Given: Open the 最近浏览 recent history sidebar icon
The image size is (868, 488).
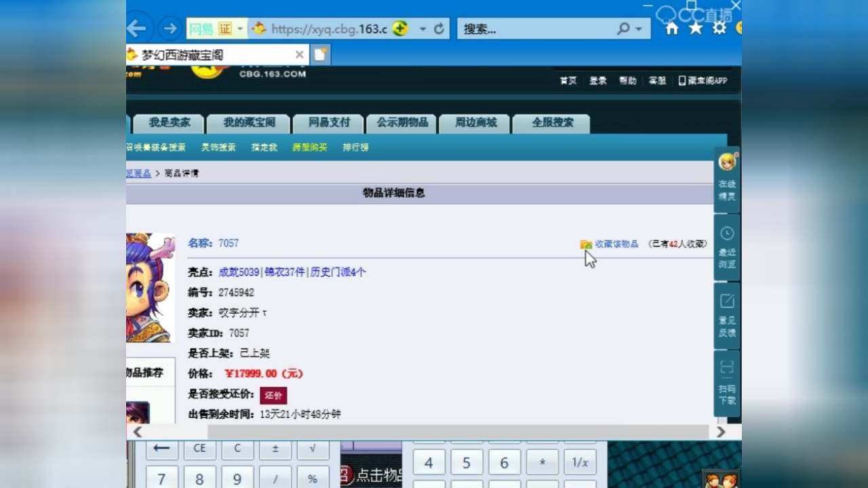Looking at the screenshot, I should point(727,247).
